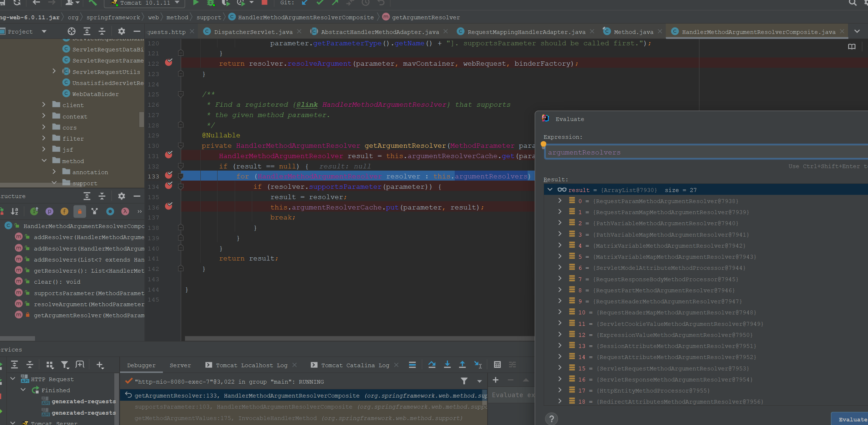Toggle Show non-public members lock filter
Viewport: 868px width, 425px height.
tap(80, 212)
